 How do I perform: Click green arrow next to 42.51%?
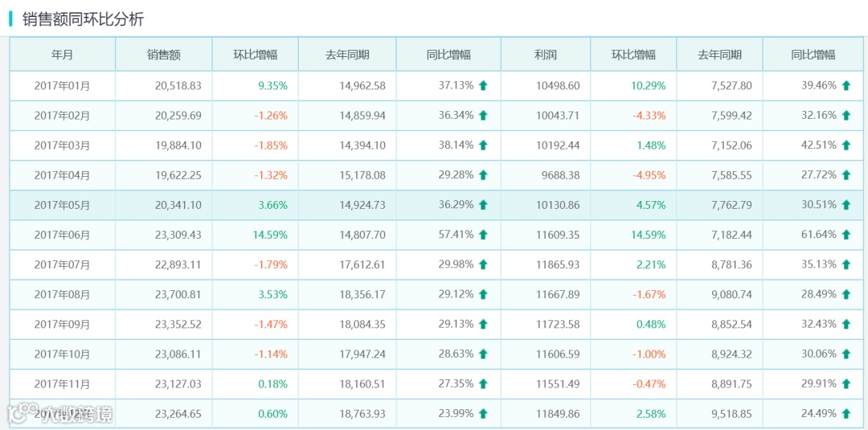click(845, 145)
